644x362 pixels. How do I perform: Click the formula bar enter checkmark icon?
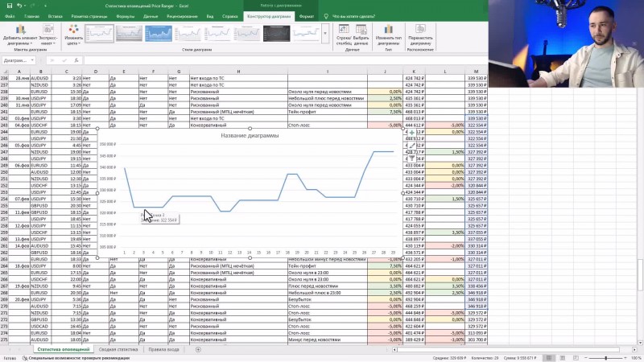pos(64,60)
